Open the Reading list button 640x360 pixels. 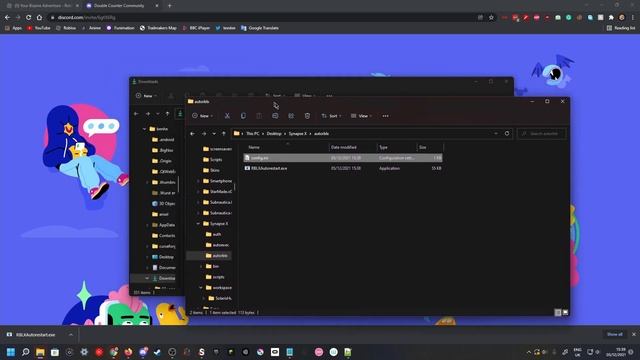pos(621,28)
